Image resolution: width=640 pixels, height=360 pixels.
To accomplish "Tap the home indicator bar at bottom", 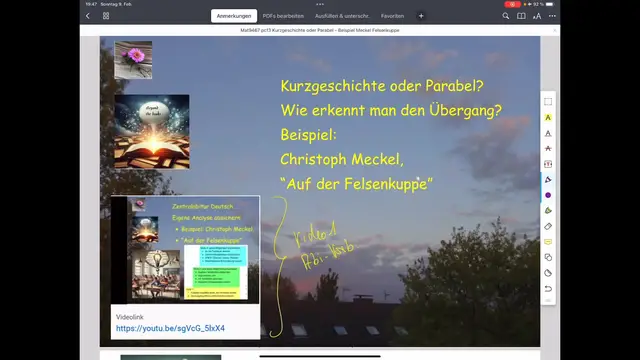I will click(x=320, y=356).
